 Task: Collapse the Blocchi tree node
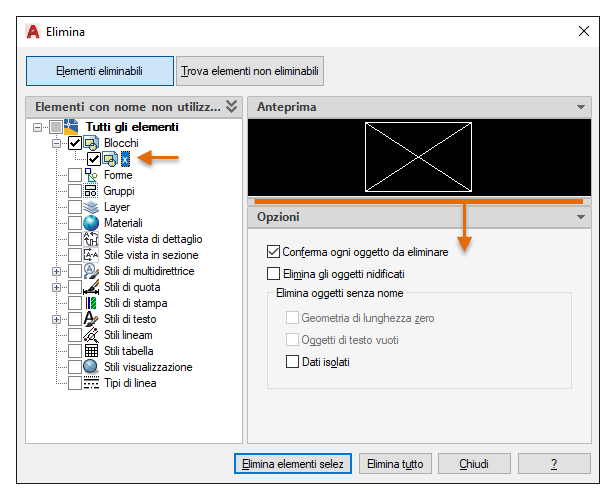tap(56, 143)
